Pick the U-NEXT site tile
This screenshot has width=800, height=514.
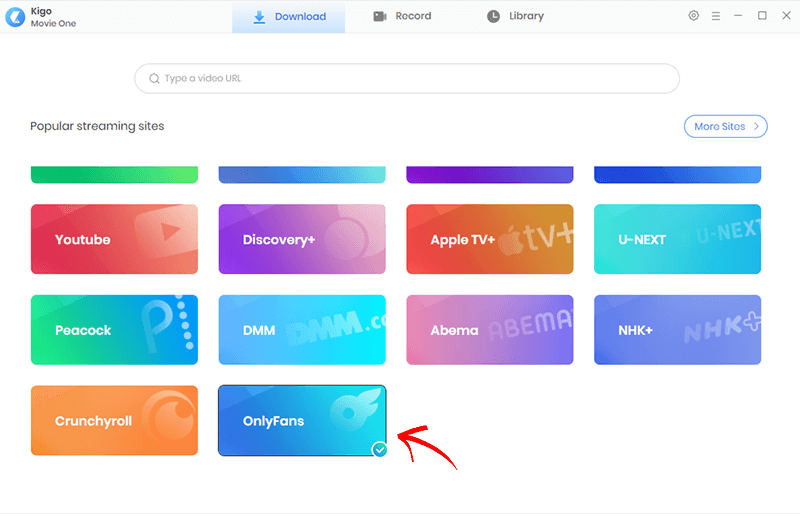pyautogui.click(x=677, y=239)
